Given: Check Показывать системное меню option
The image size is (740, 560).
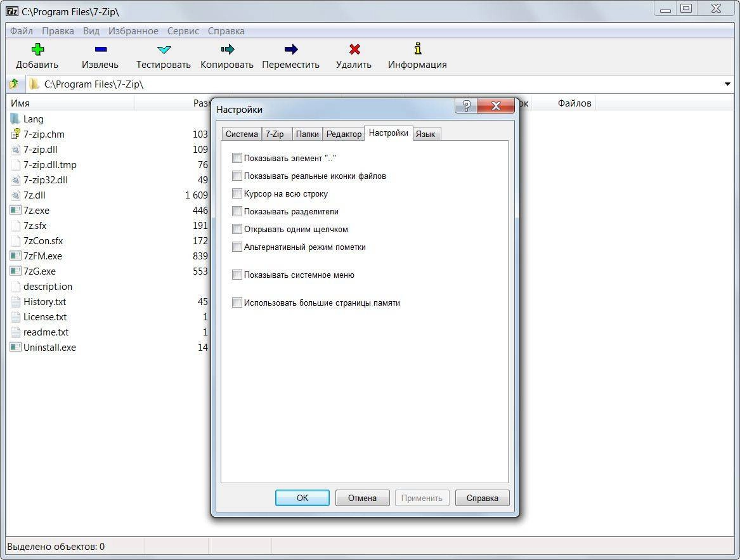Looking at the screenshot, I should (x=237, y=275).
